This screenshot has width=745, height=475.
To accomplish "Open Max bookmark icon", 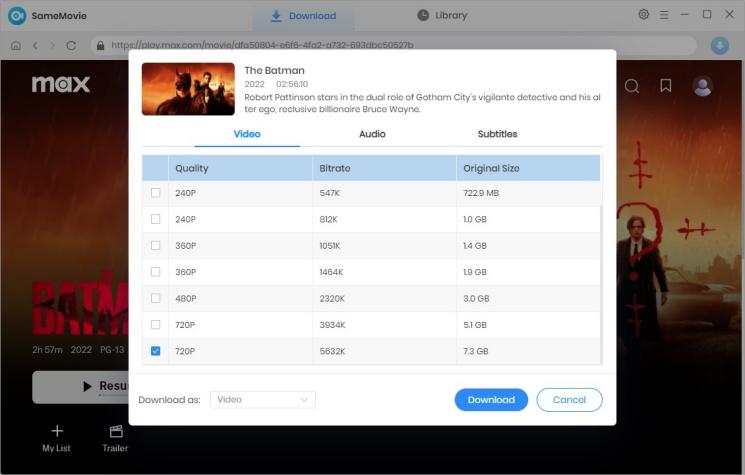I will tap(666, 86).
